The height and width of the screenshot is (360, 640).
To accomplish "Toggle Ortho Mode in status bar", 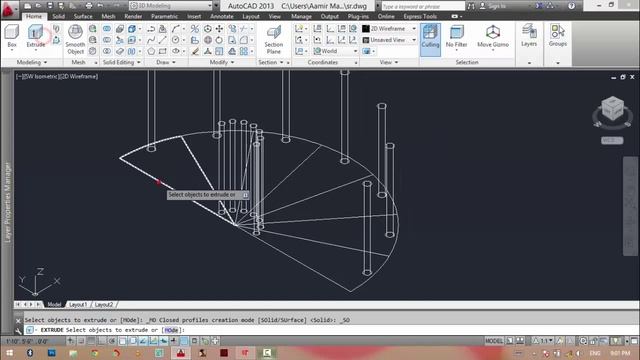I will pos(101,340).
